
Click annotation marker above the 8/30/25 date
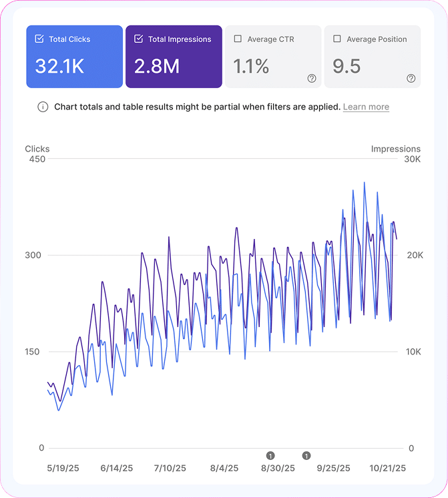point(270,455)
